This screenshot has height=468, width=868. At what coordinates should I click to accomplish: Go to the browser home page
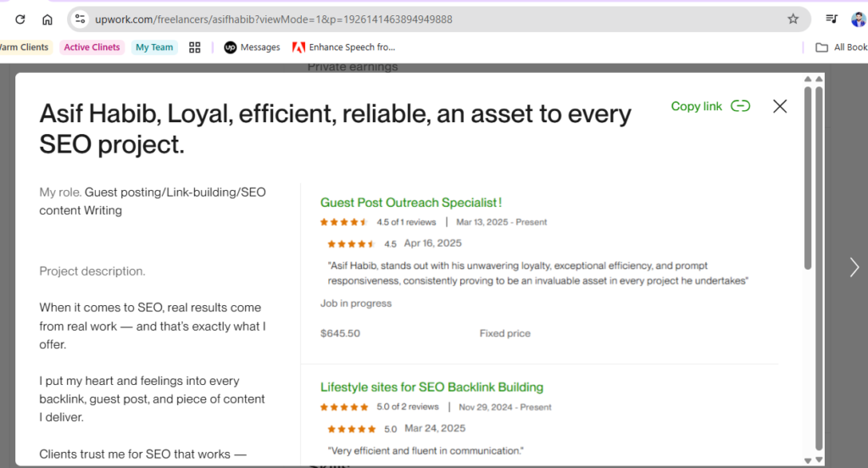47,19
